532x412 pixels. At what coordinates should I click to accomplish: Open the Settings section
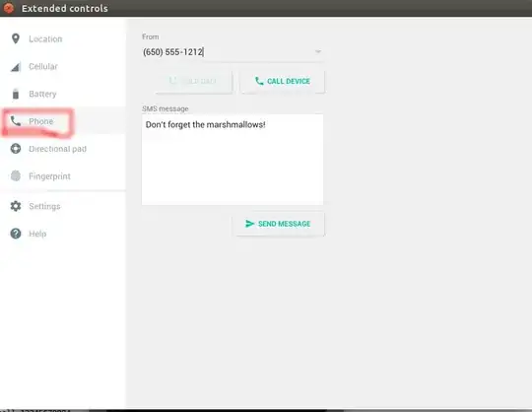tap(63, 206)
